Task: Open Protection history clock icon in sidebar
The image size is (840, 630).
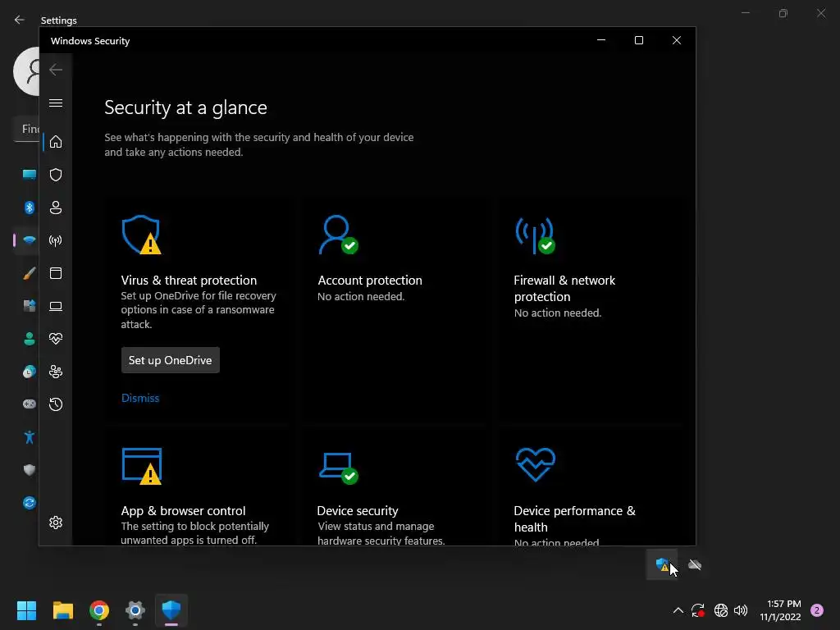Action: [x=56, y=404]
